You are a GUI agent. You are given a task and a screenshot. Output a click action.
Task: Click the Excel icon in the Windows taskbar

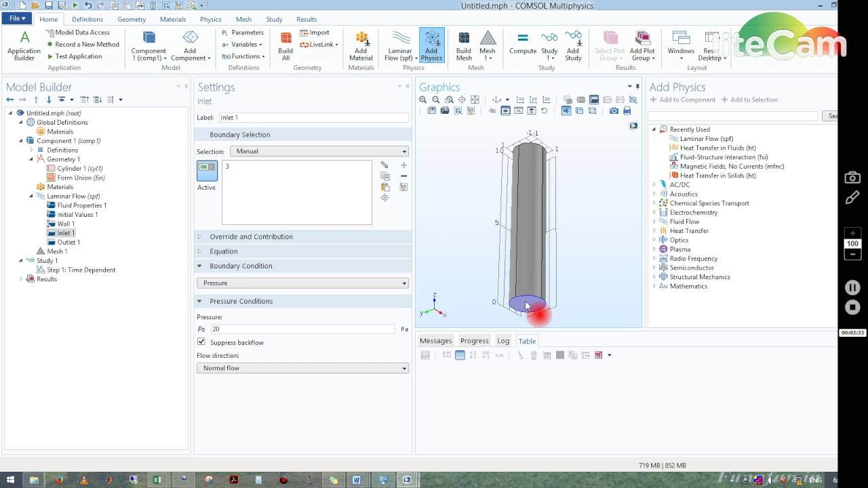point(157,480)
